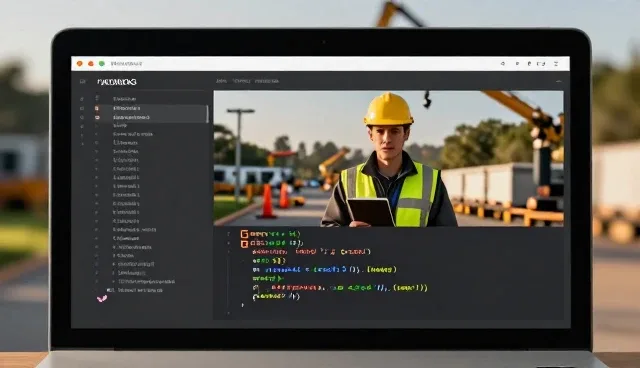The image size is (640, 368).
Task: Click the construction worker preview image
Action: (x=389, y=159)
